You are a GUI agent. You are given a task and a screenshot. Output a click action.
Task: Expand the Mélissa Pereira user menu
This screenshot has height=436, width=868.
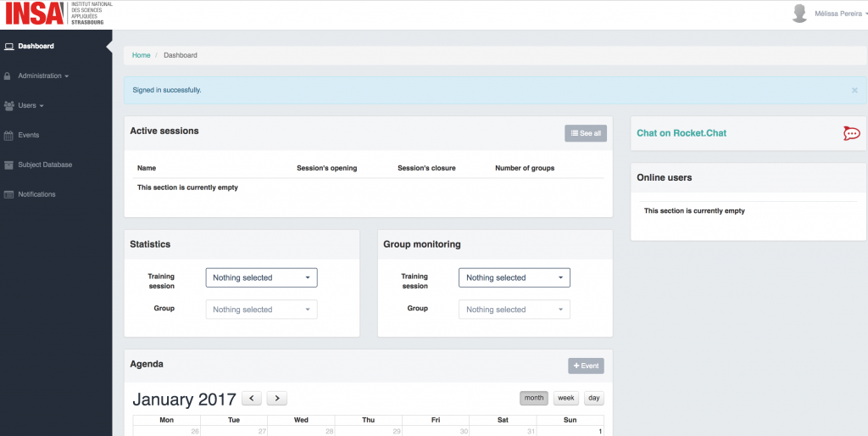point(837,14)
